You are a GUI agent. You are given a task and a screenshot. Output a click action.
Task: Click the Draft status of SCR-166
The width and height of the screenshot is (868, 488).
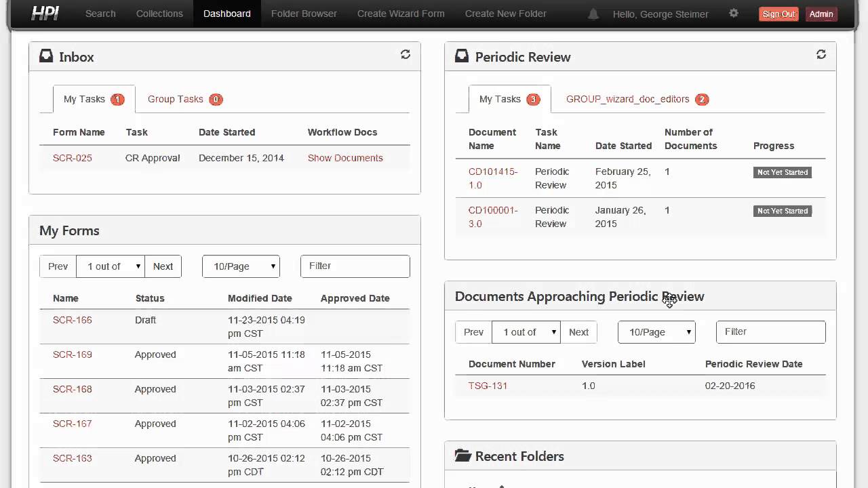pyautogui.click(x=145, y=320)
